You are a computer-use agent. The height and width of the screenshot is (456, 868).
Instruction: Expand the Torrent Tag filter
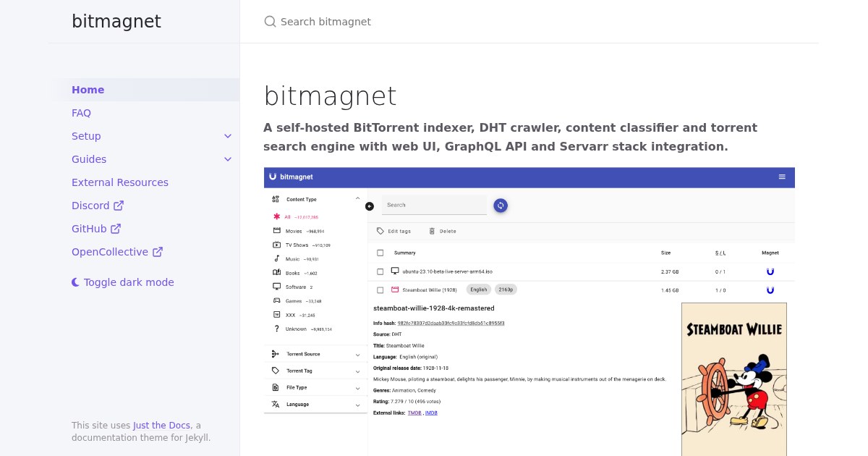click(x=316, y=371)
